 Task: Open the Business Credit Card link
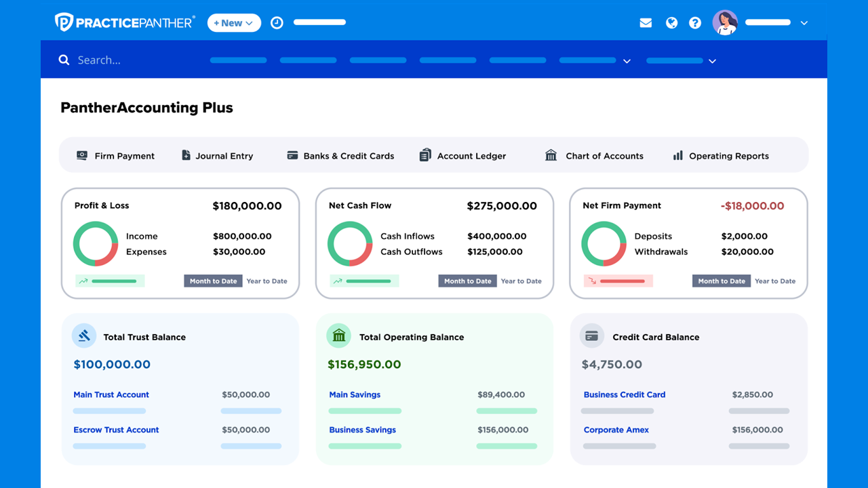point(624,394)
